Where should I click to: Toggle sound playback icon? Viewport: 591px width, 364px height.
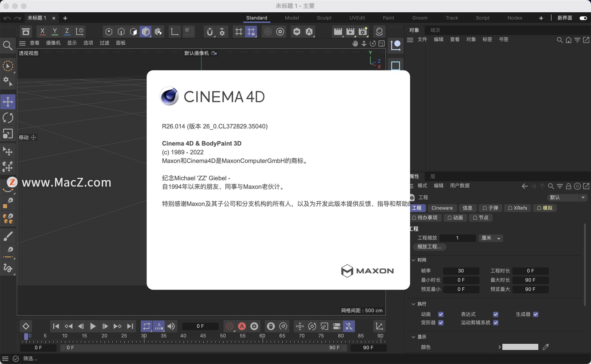[x=171, y=326]
